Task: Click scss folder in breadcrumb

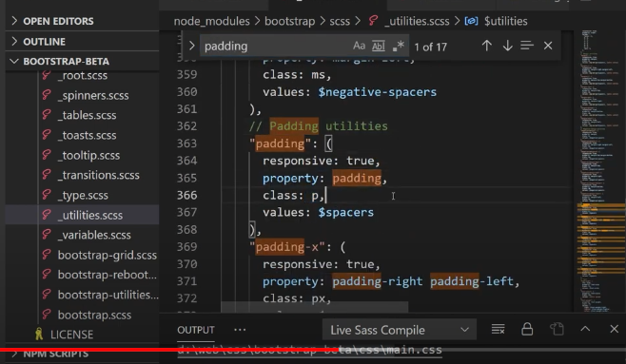Action: tap(340, 21)
